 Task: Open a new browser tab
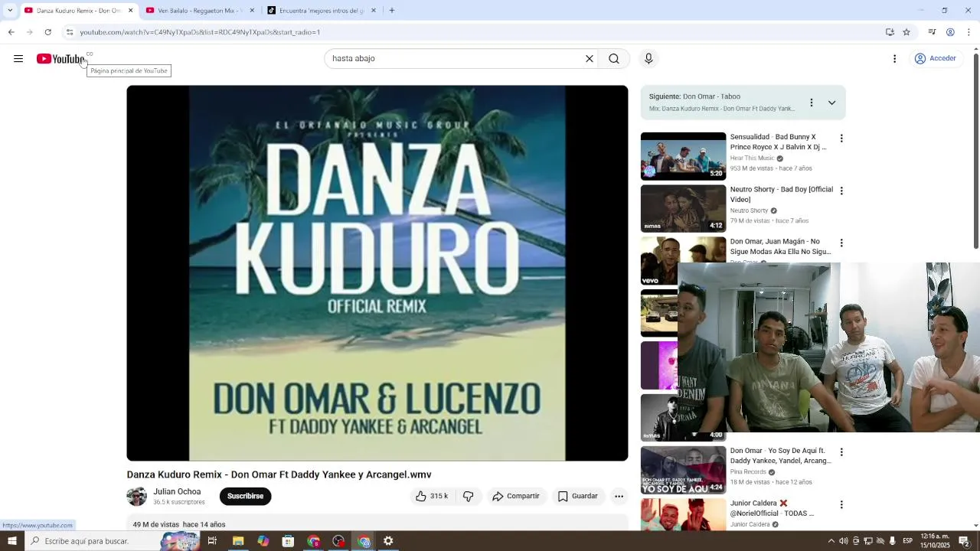(x=392, y=11)
